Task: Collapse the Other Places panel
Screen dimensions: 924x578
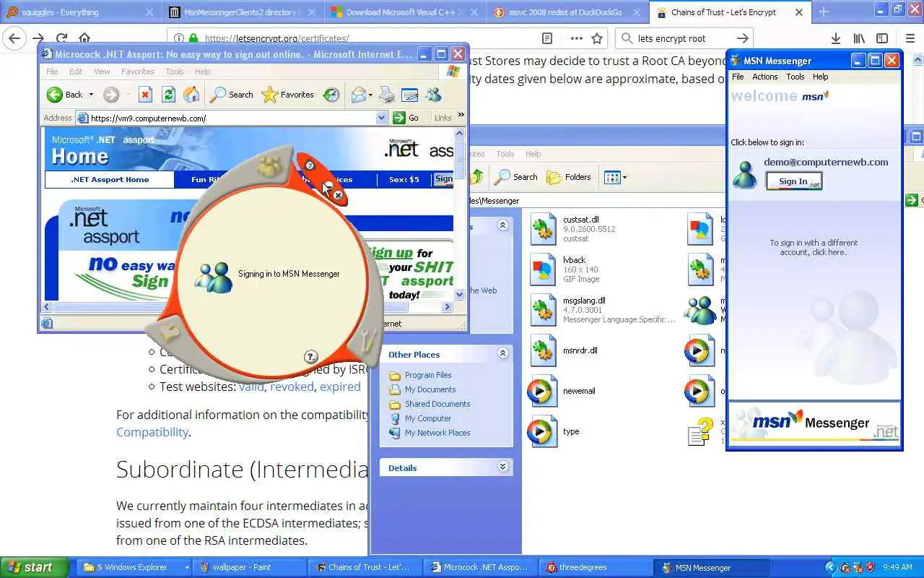Action: tap(502, 353)
